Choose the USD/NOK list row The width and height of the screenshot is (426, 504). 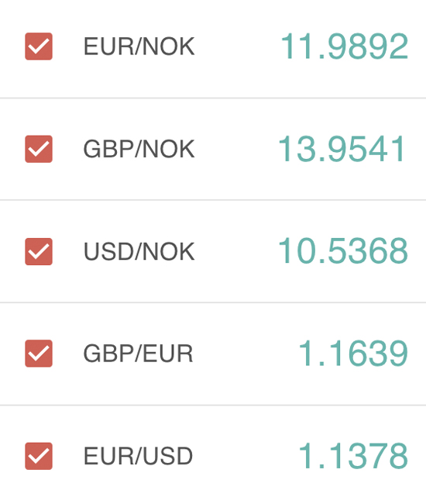point(213,251)
